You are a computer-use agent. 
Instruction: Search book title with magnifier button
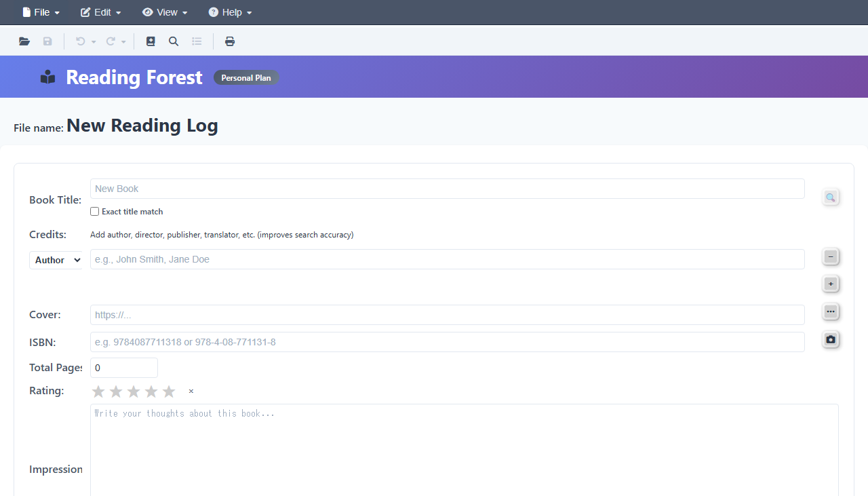pyautogui.click(x=831, y=197)
